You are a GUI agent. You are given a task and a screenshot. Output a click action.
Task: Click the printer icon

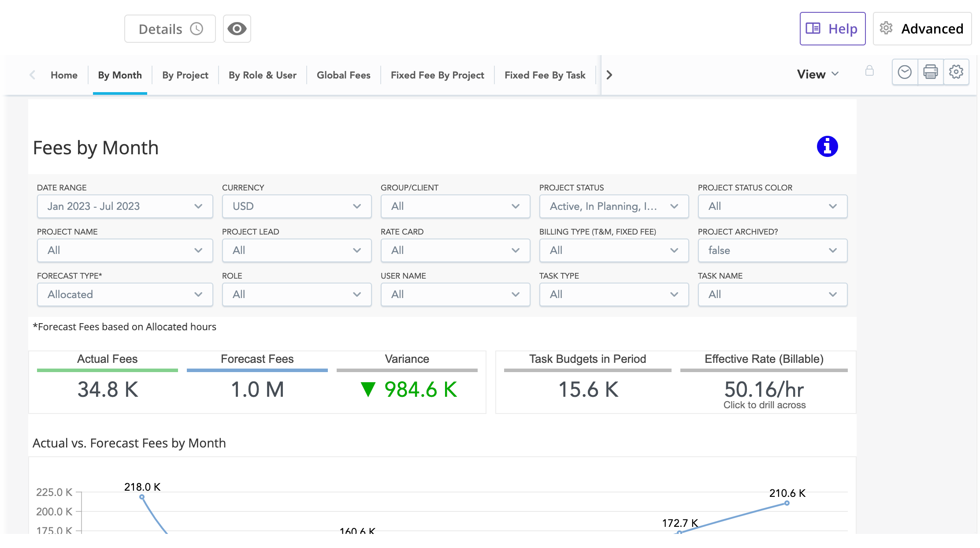[930, 72]
